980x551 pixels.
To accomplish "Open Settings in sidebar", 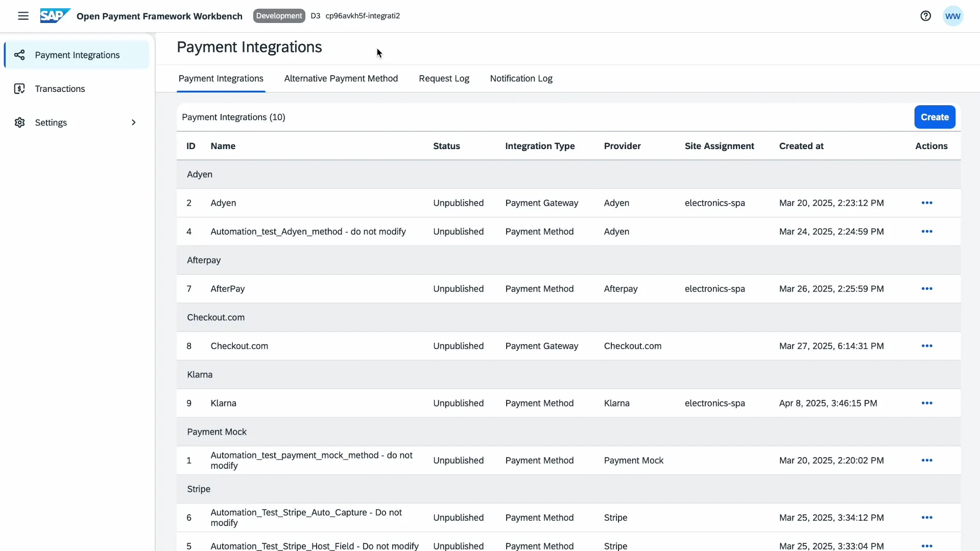I will 77,123.
